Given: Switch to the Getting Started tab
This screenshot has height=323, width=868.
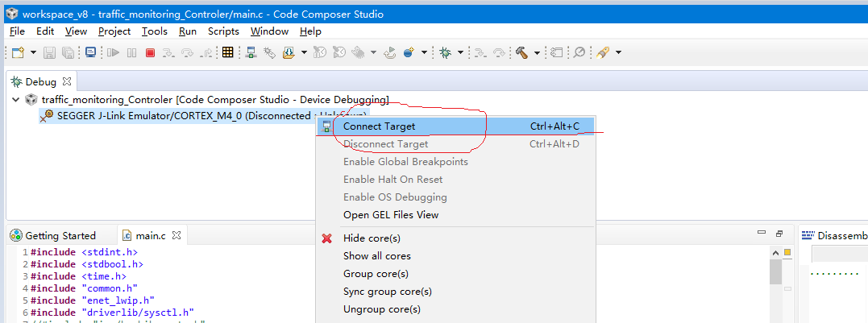Looking at the screenshot, I should (x=60, y=236).
